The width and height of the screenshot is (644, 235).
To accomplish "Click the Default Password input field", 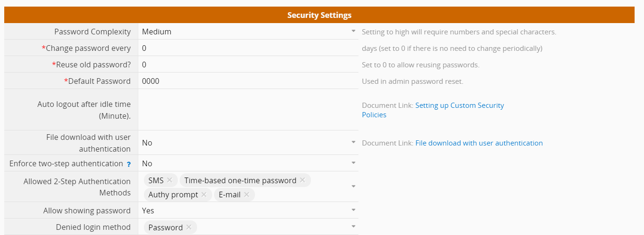I will [248, 81].
